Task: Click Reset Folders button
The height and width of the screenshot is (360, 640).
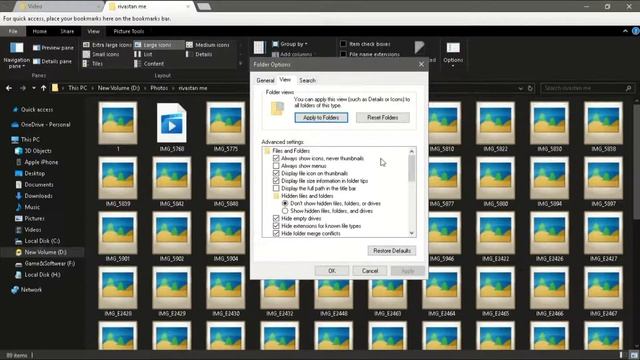Action: [x=382, y=118]
